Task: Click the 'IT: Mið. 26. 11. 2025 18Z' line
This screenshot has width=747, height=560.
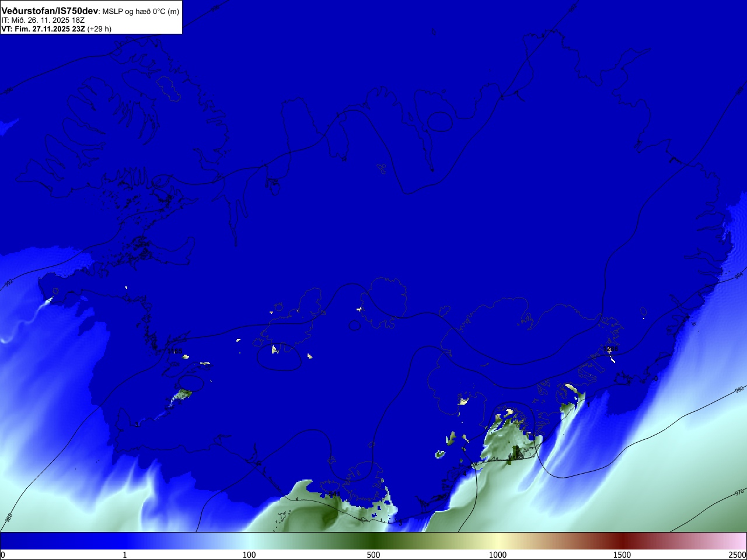Action: coord(43,20)
